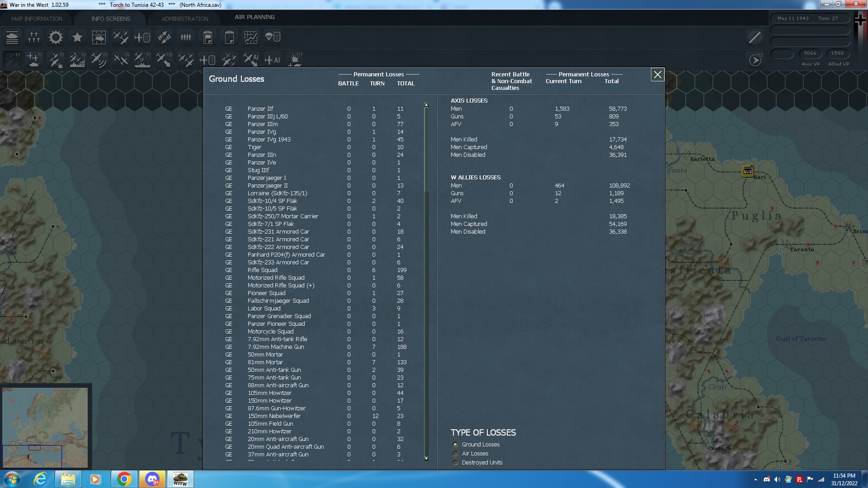Show Destroyed Units losses

455,463
